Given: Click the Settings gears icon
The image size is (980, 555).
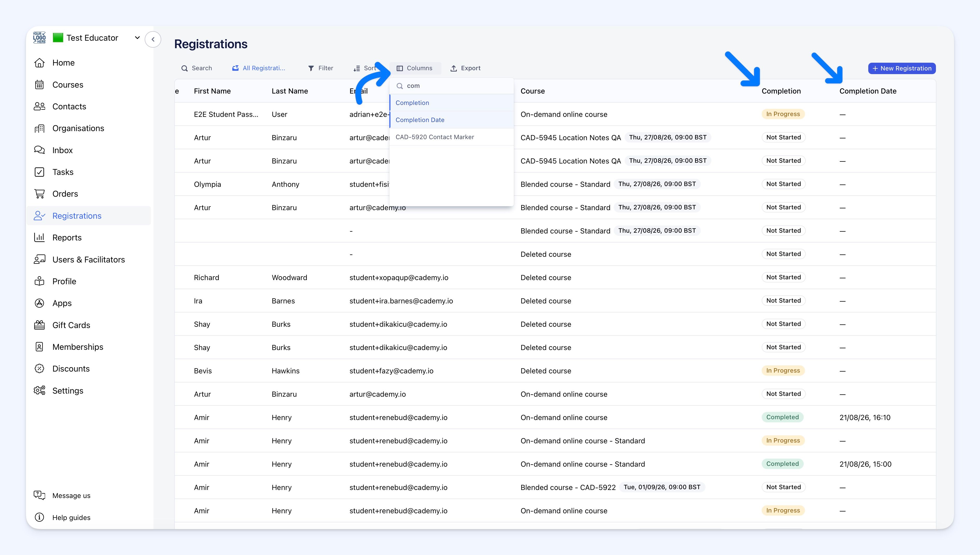Looking at the screenshot, I should coord(39,391).
